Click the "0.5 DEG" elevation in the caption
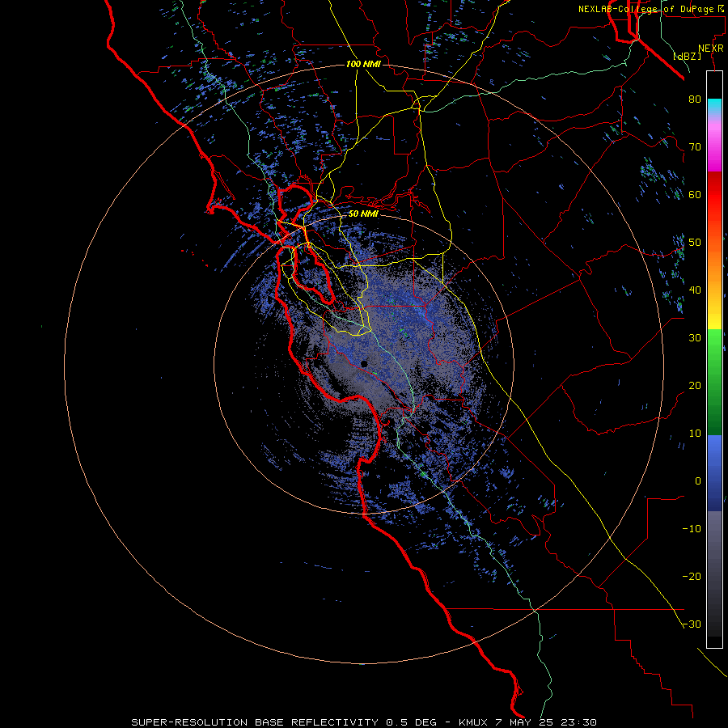 [x=410, y=722]
